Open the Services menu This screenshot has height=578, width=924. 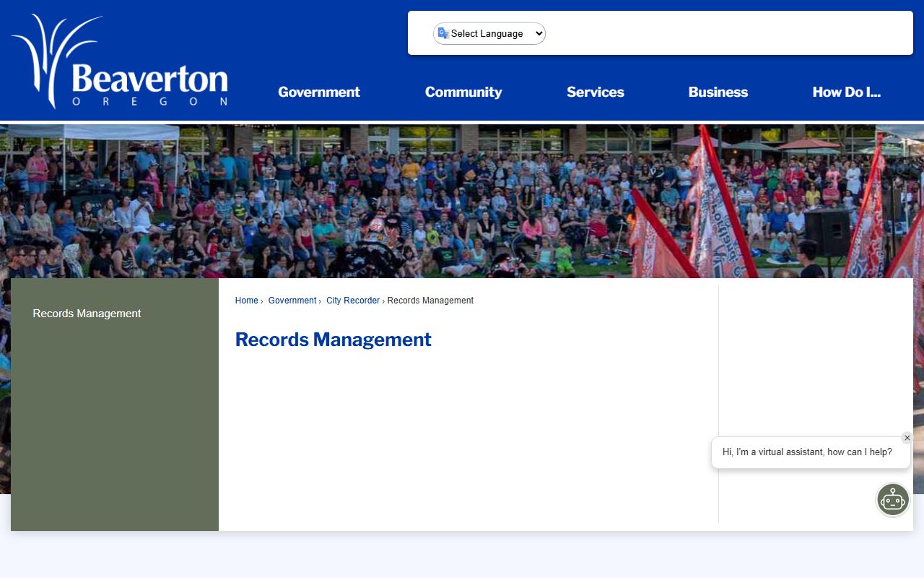pyautogui.click(x=596, y=92)
